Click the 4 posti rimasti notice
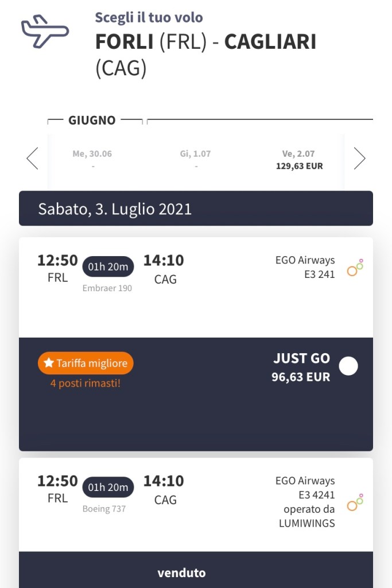Image resolution: width=392 pixels, height=588 pixels. (x=86, y=383)
